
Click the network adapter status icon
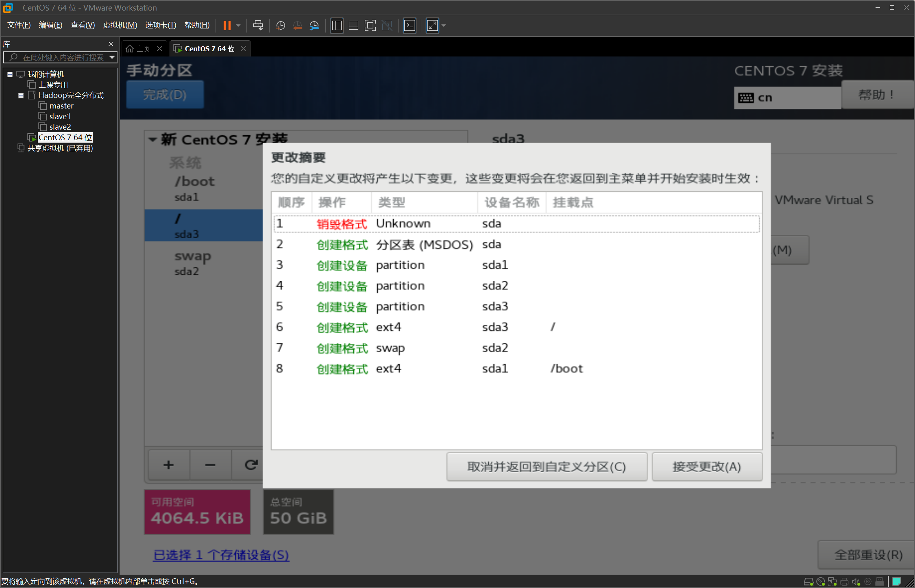pos(832,582)
